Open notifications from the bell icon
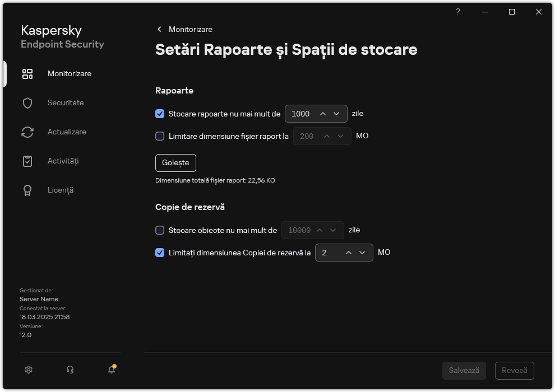 [x=111, y=370]
